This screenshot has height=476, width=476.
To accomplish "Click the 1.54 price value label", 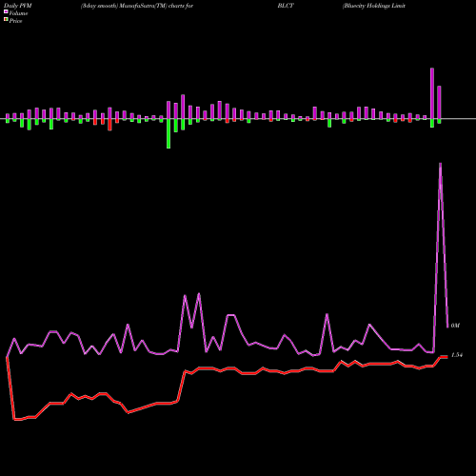I will point(457,355).
